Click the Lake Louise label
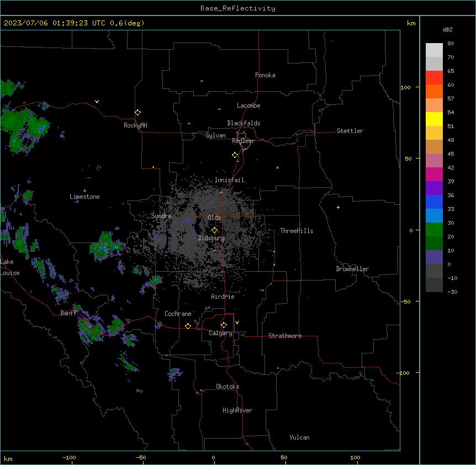476x465 pixels. [9, 267]
